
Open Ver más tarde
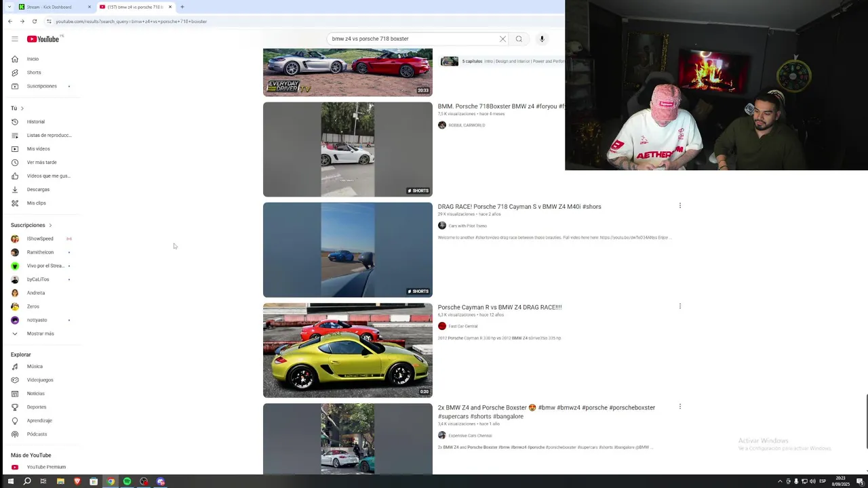[x=41, y=163]
